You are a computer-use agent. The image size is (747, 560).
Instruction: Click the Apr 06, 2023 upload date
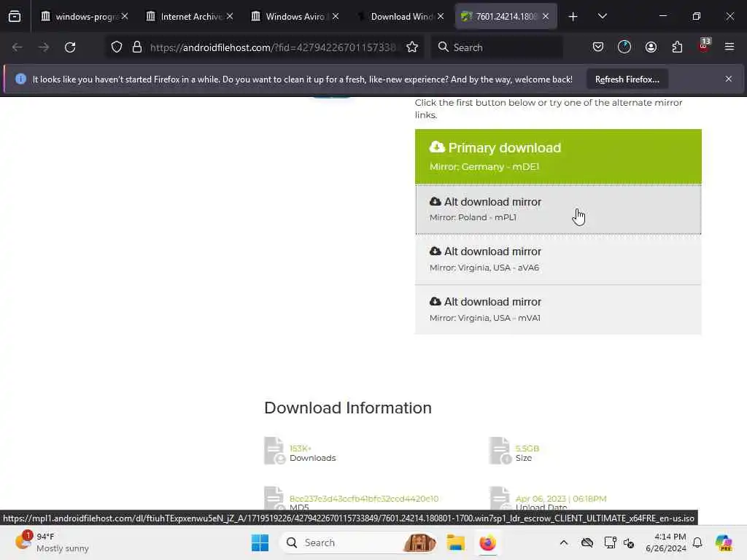[561, 499]
